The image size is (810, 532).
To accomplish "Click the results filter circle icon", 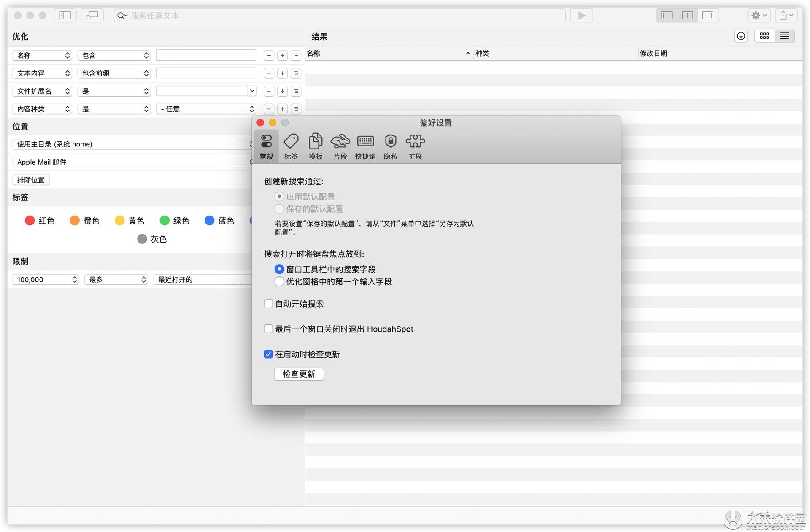I will 741,36.
